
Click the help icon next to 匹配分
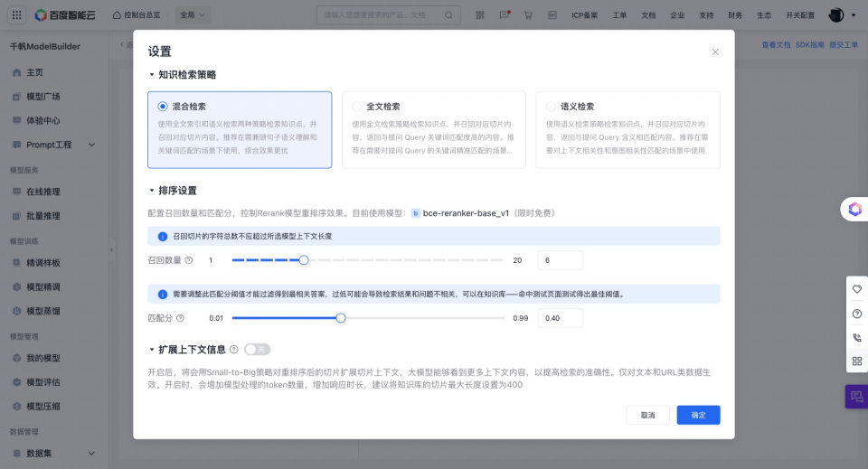point(180,318)
